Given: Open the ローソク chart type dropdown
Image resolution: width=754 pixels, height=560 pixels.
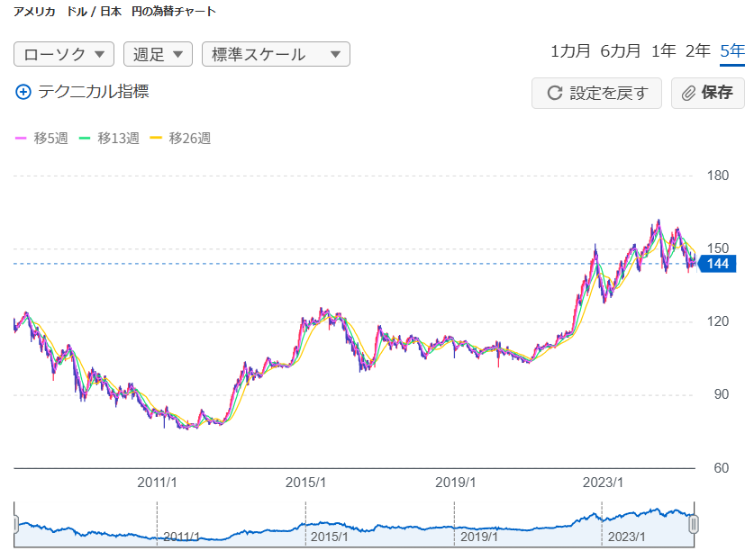Looking at the screenshot, I should 64,54.
